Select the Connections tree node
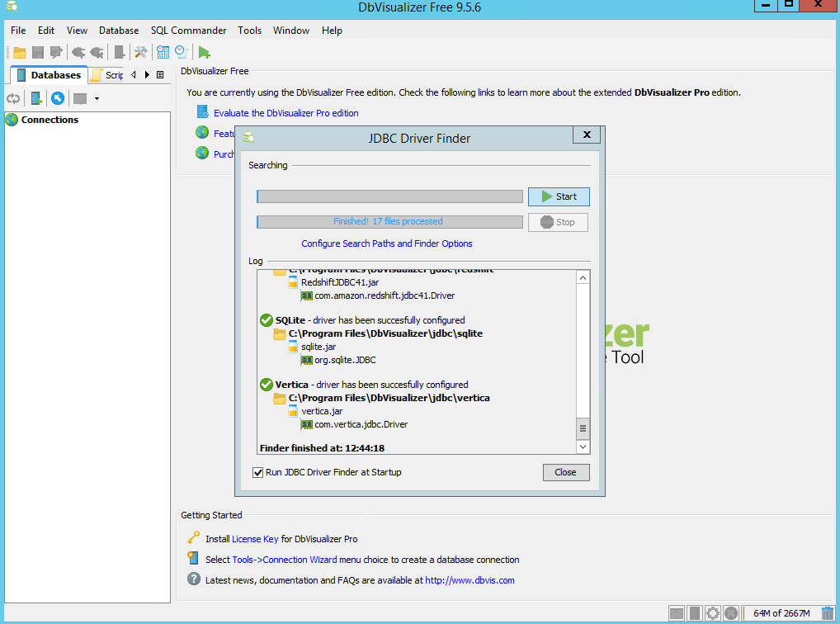840x624 pixels. click(x=50, y=120)
